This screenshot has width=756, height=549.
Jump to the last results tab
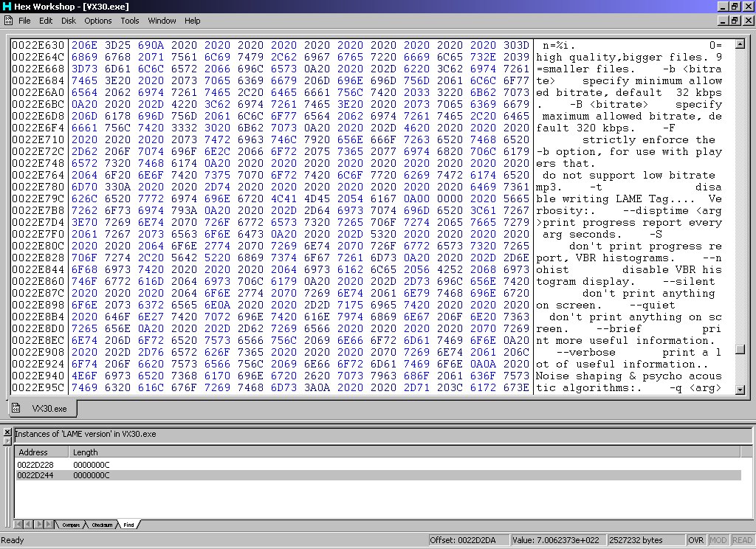coord(49,525)
